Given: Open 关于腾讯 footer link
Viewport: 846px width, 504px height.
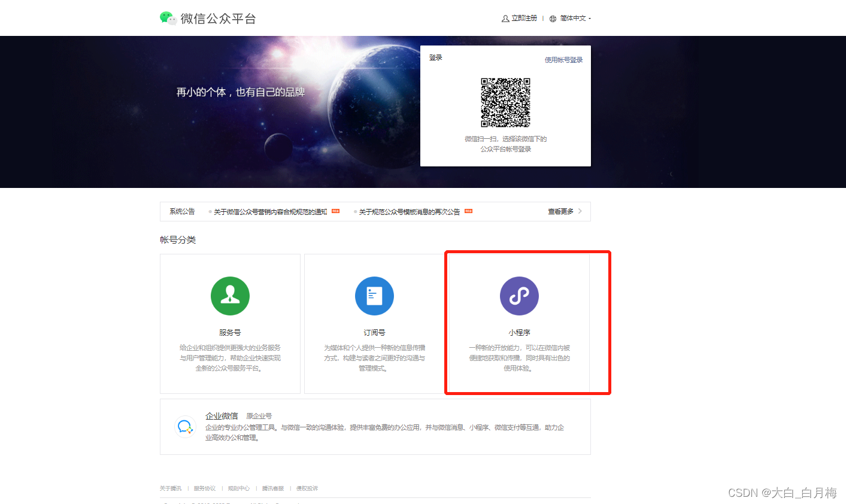Looking at the screenshot, I should 171,488.
